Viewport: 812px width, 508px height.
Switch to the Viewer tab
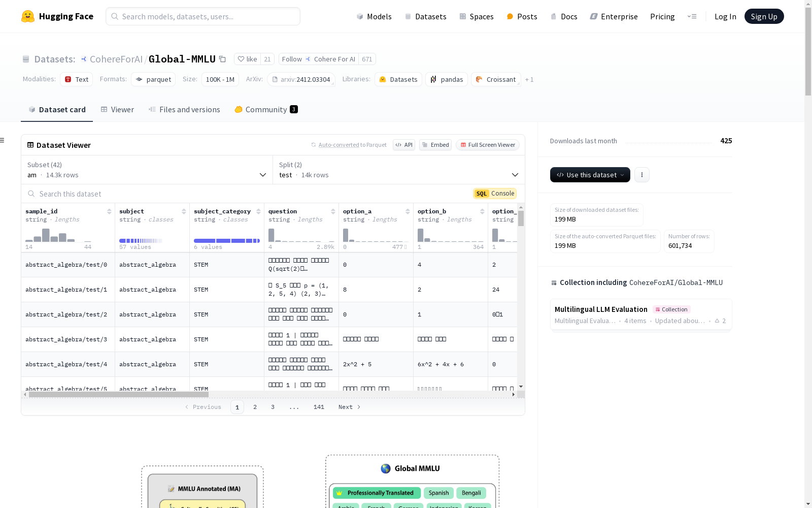[117, 110]
